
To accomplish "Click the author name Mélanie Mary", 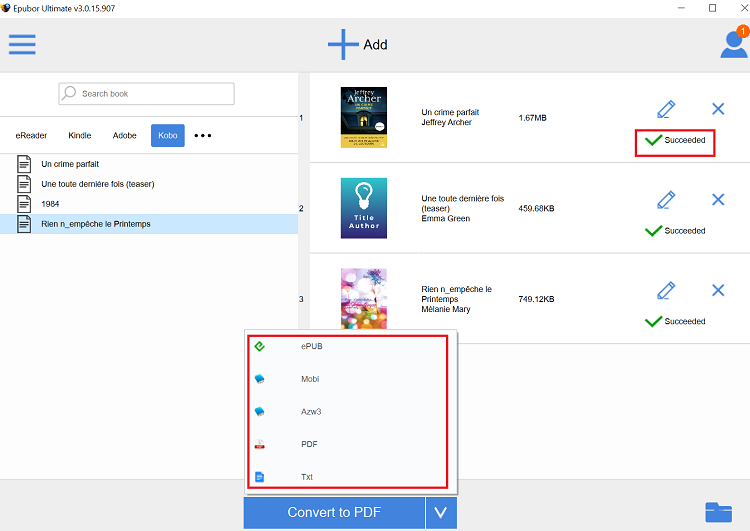I will pyautogui.click(x=446, y=310).
